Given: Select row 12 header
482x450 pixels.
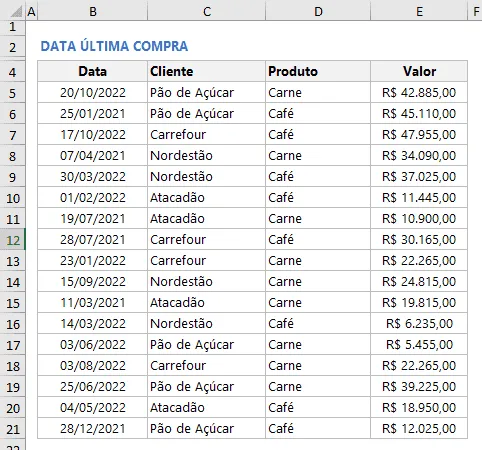Looking at the screenshot, I should click(x=12, y=240).
